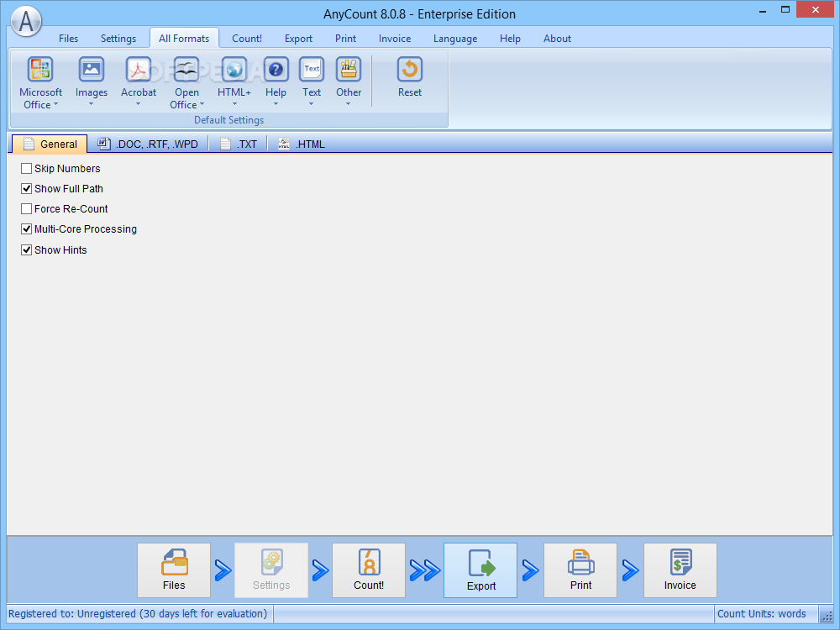Click the Default Settings group label

coord(228,120)
